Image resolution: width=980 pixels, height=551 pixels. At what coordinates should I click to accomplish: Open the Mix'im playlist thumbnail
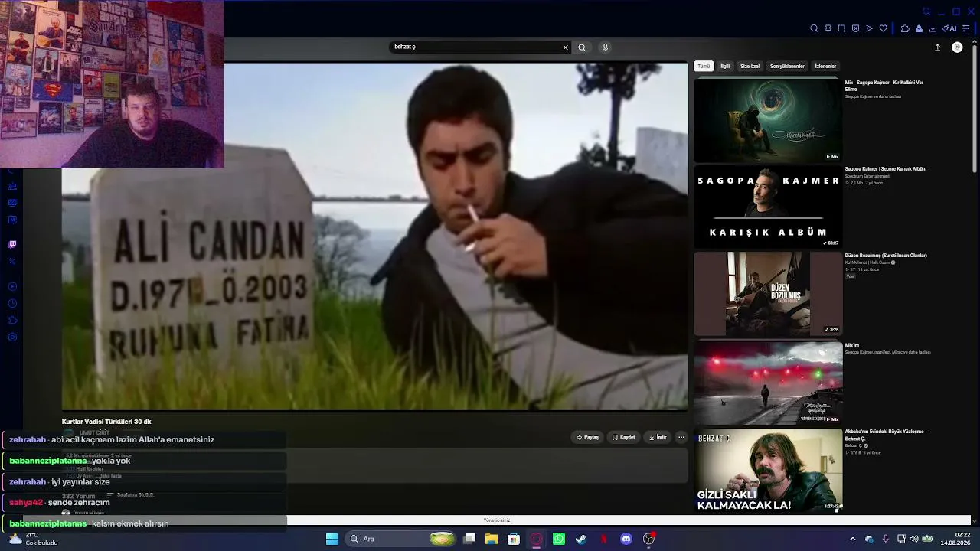pos(767,382)
